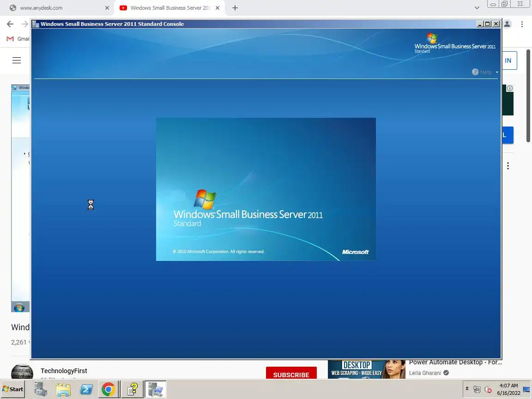
Task: Click the ad info icon on YouTube
Action: click(510, 88)
